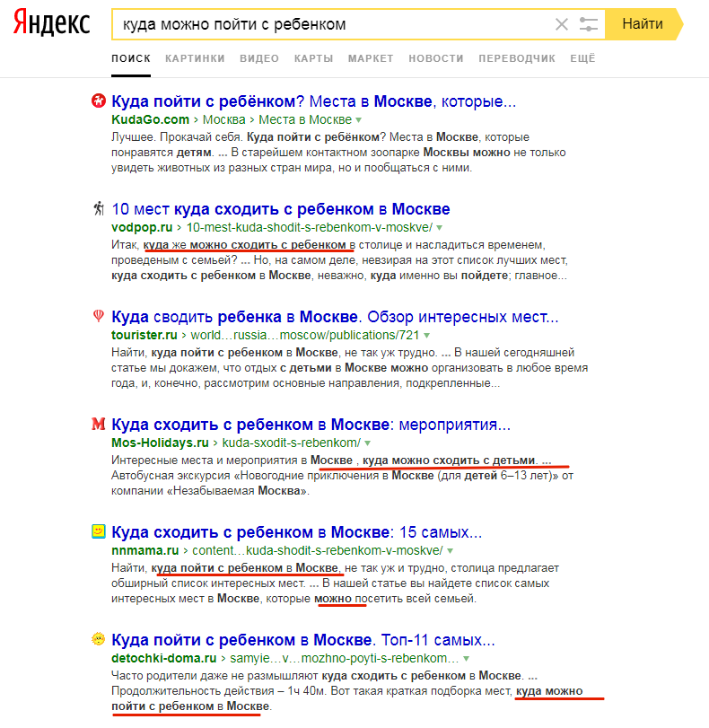Image resolution: width=709 pixels, height=728 pixels.
Task: Click the 10-mest-kuda-shodit URL path link
Action: [310, 227]
